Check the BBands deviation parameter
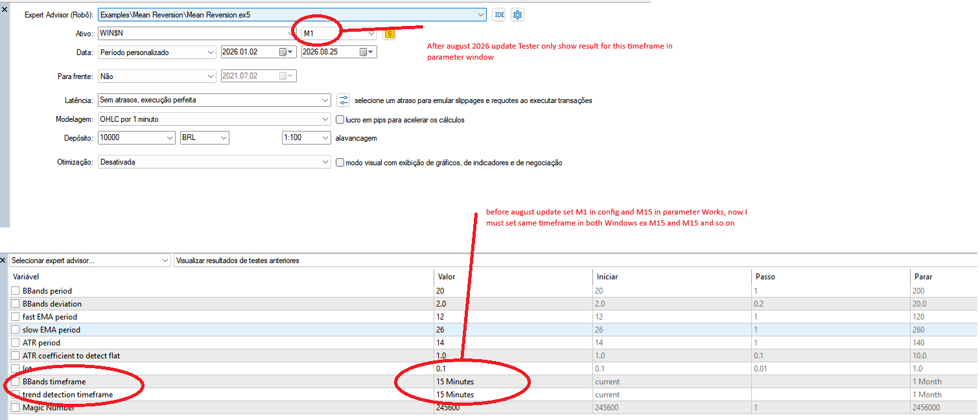Screen dimensions: 980x420 pos(15,304)
